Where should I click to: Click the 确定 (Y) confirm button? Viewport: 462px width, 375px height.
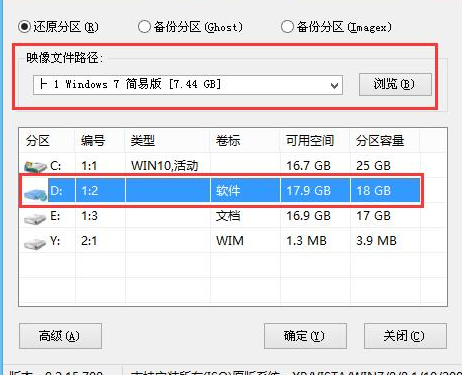305,336
